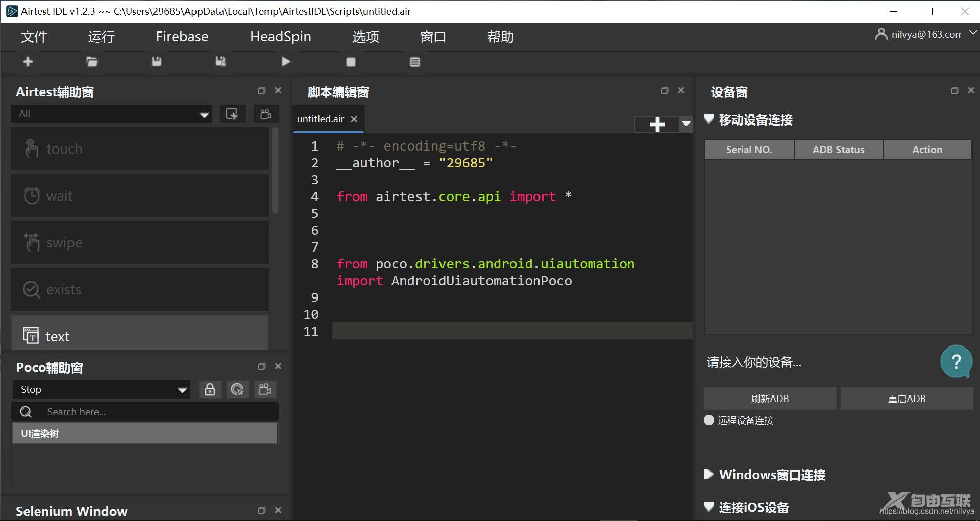Click the Action column header
This screenshot has width=980, height=521.
tap(927, 150)
